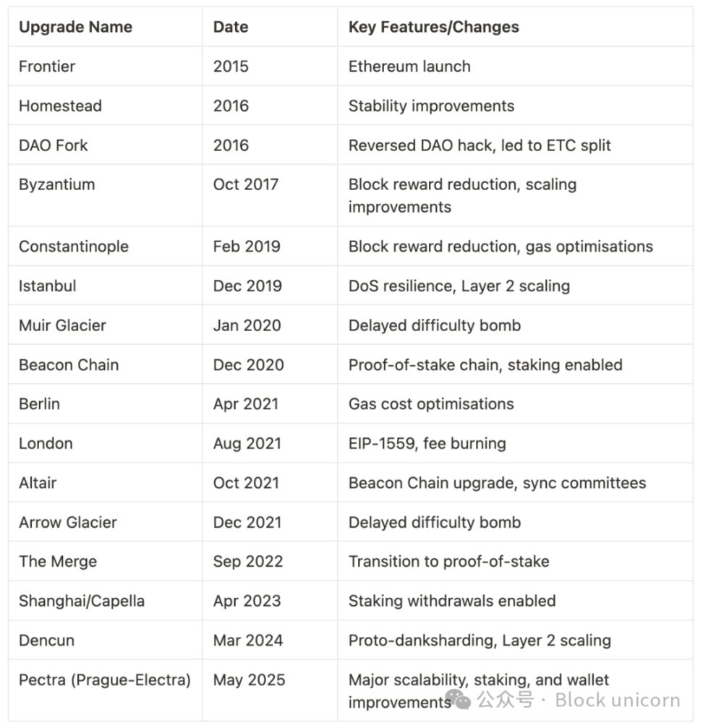The image size is (703, 728).
Task: Select the Frontier upgrade name cell
Action: 47,67
